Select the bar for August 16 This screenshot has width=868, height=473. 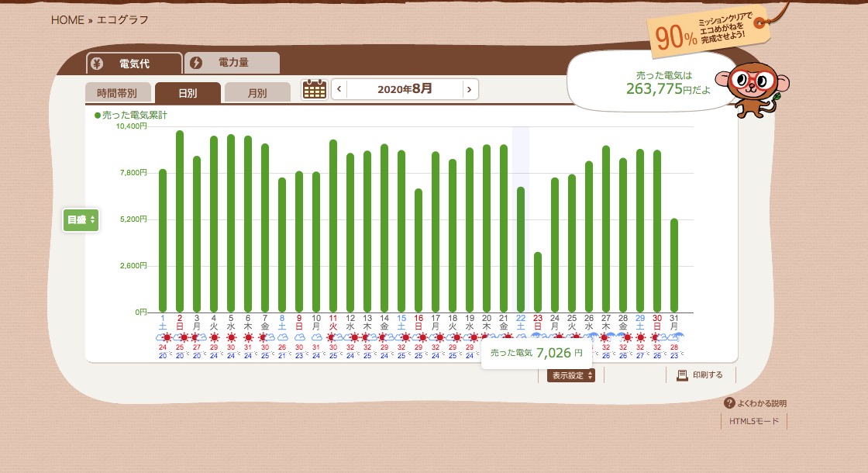(418, 251)
